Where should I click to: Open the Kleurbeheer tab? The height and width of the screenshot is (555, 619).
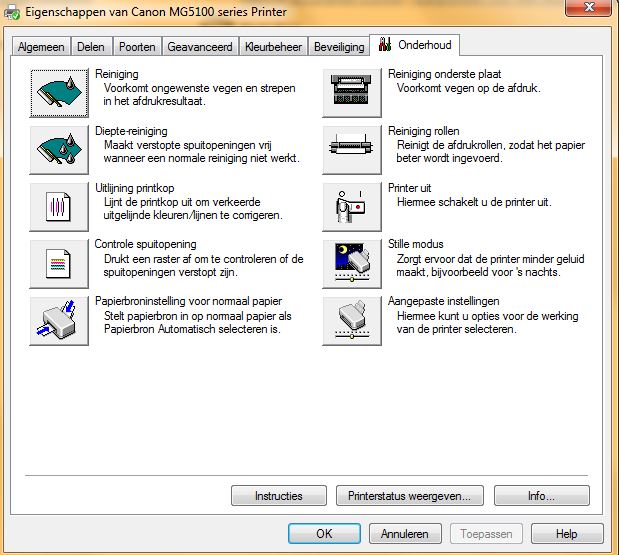coord(273,47)
